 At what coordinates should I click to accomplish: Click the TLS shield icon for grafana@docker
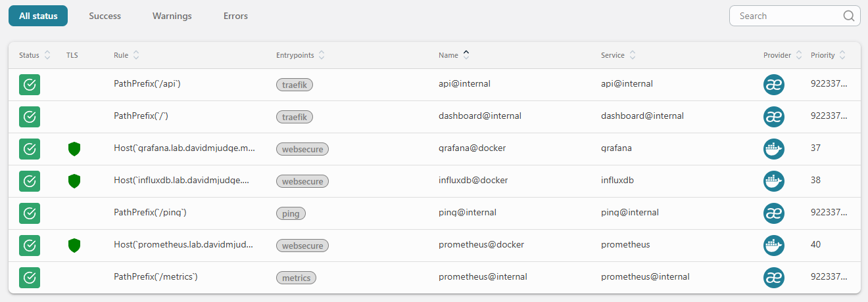(74, 149)
